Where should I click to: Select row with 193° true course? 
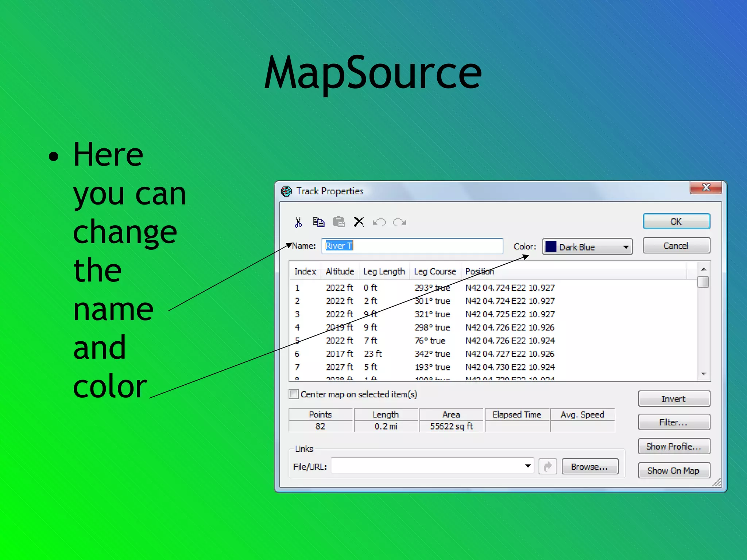pos(493,367)
